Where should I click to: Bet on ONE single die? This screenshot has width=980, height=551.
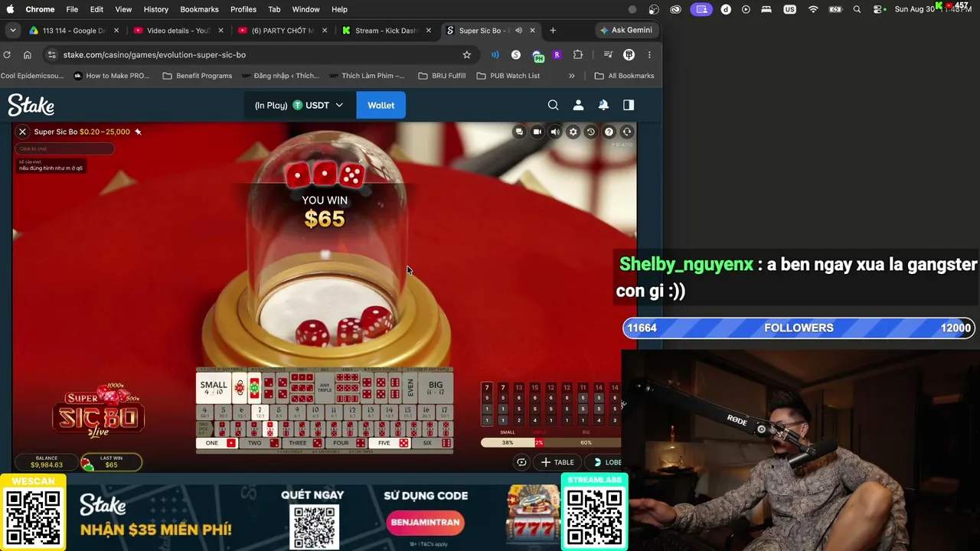pos(217,443)
